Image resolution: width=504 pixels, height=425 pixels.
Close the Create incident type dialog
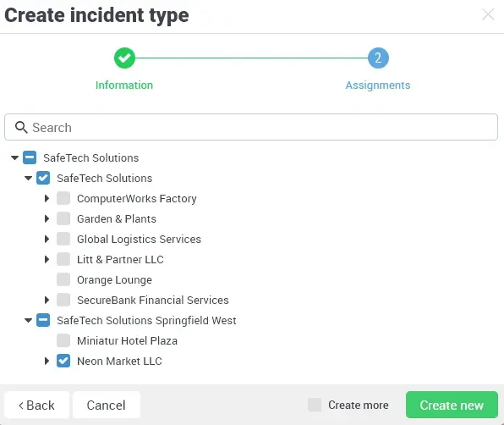(488, 14)
